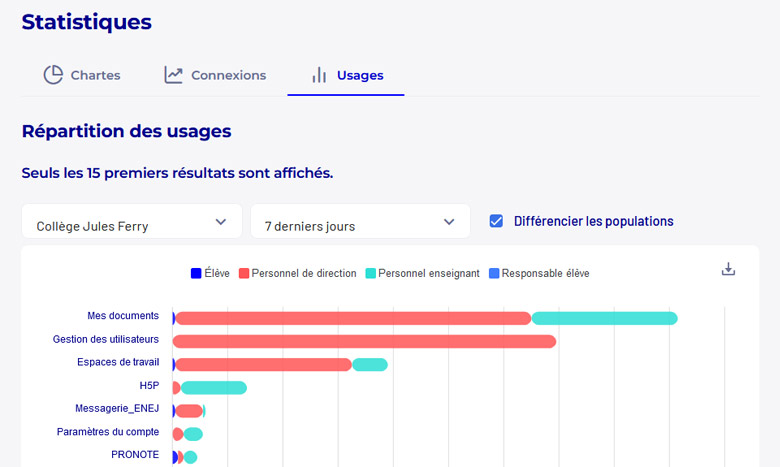The height and width of the screenshot is (467, 780).
Task: Click the Gestion des utilisateurs label
Action: point(106,339)
